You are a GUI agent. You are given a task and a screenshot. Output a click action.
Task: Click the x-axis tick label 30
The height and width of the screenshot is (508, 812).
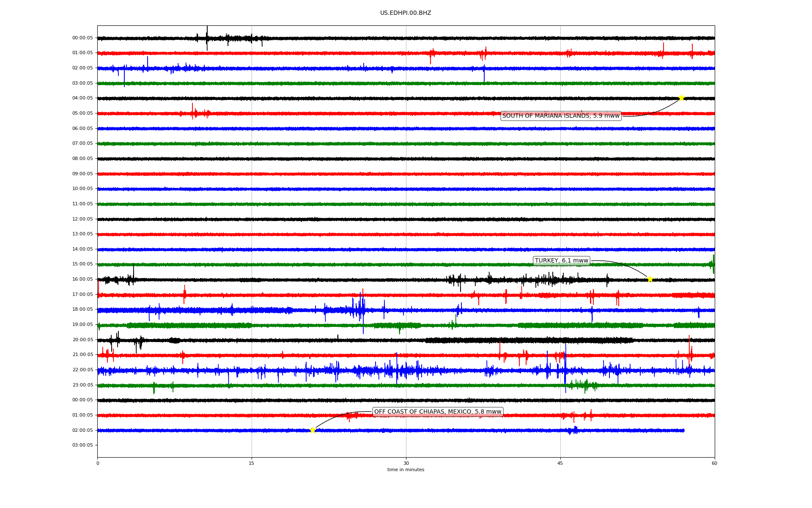(x=406, y=464)
